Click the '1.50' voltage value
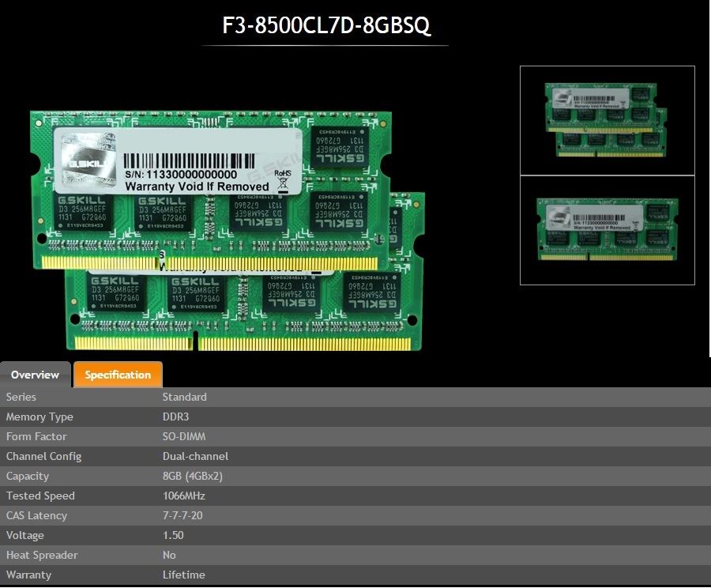711x588 pixels. point(173,535)
